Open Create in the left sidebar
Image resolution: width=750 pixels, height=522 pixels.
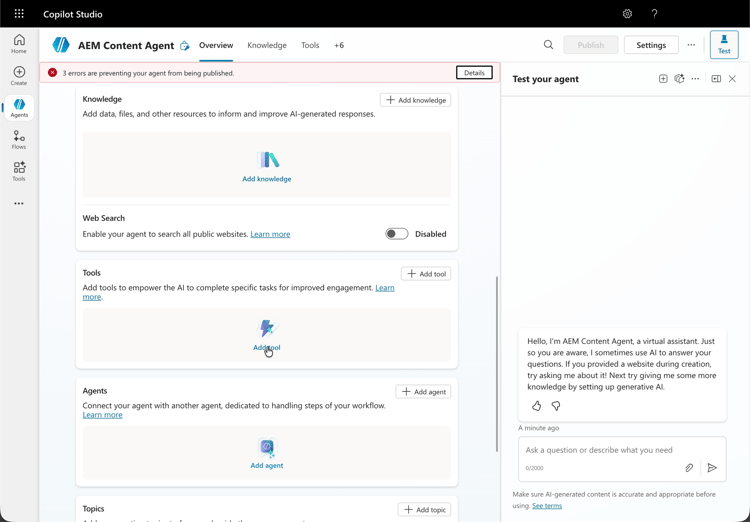19,76
